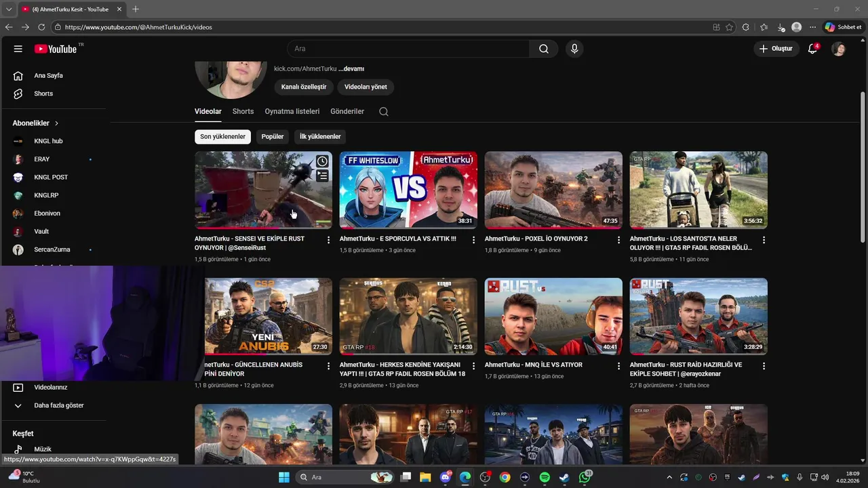The image size is (868, 488).
Task: Click in the YouTube Ara search field
Action: tap(408, 49)
